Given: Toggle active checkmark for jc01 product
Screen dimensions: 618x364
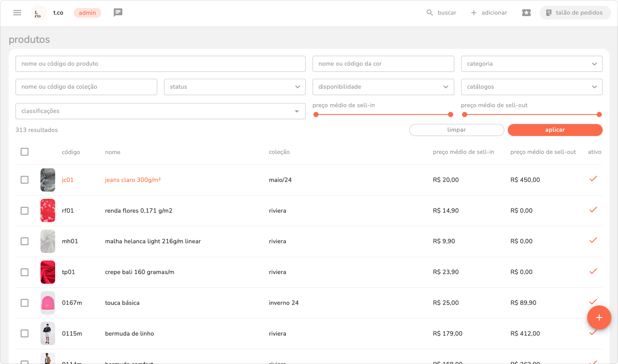Looking at the screenshot, I should point(593,179).
